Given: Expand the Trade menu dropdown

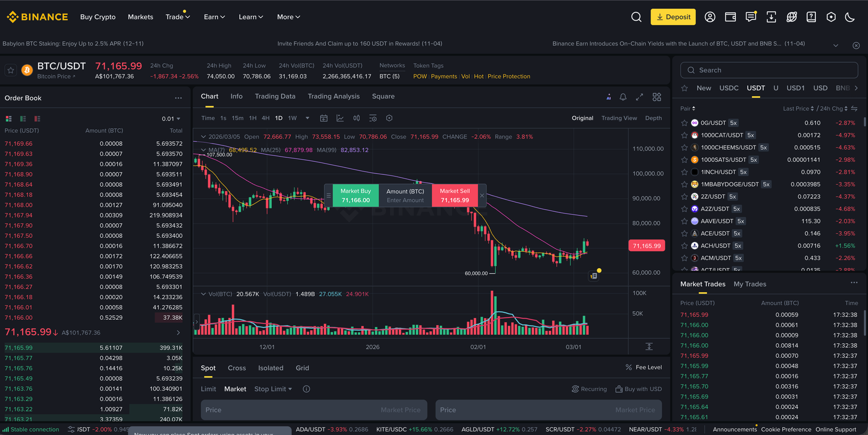Looking at the screenshot, I should coord(177,17).
